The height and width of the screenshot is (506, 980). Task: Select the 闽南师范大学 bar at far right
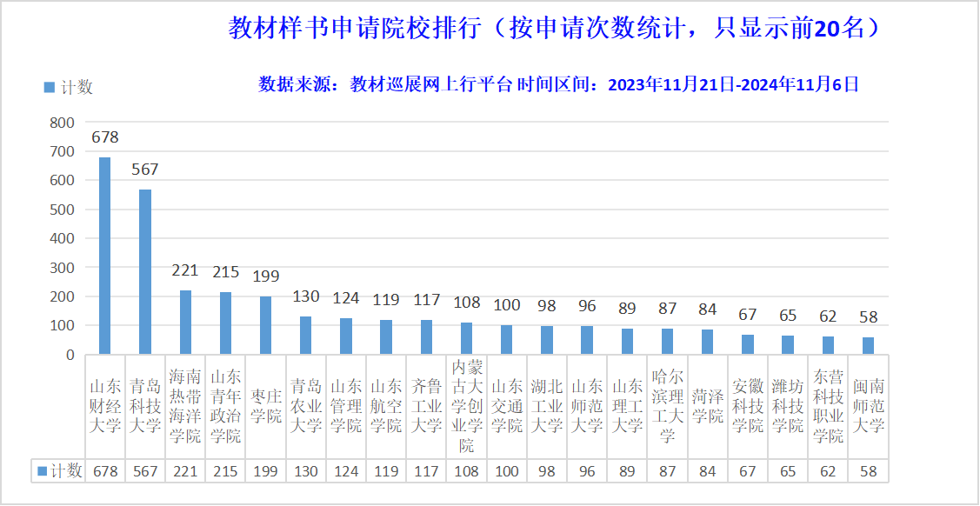coord(868,345)
